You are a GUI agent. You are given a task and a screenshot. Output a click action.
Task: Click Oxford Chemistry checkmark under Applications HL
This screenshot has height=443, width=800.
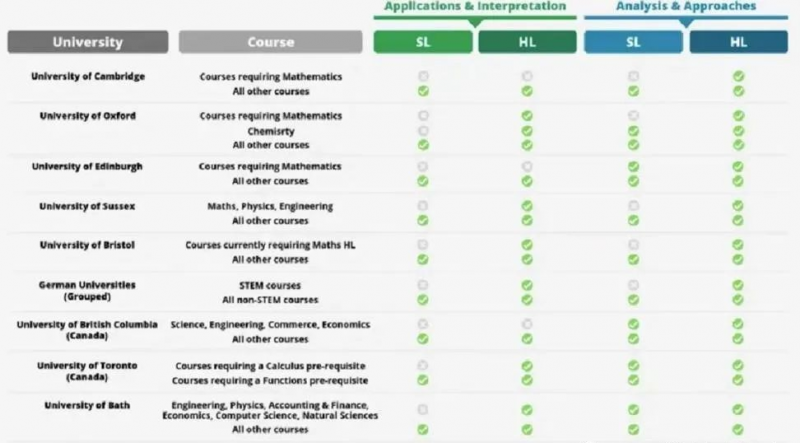(x=527, y=131)
